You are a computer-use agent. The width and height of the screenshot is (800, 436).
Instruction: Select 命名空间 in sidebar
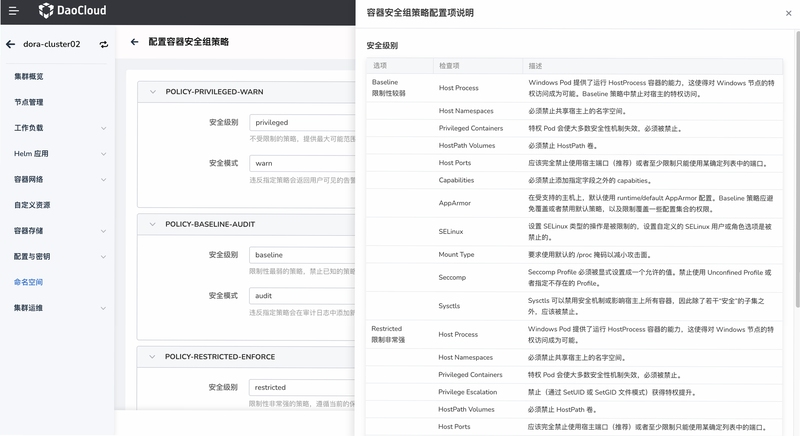tap(29, 282)
